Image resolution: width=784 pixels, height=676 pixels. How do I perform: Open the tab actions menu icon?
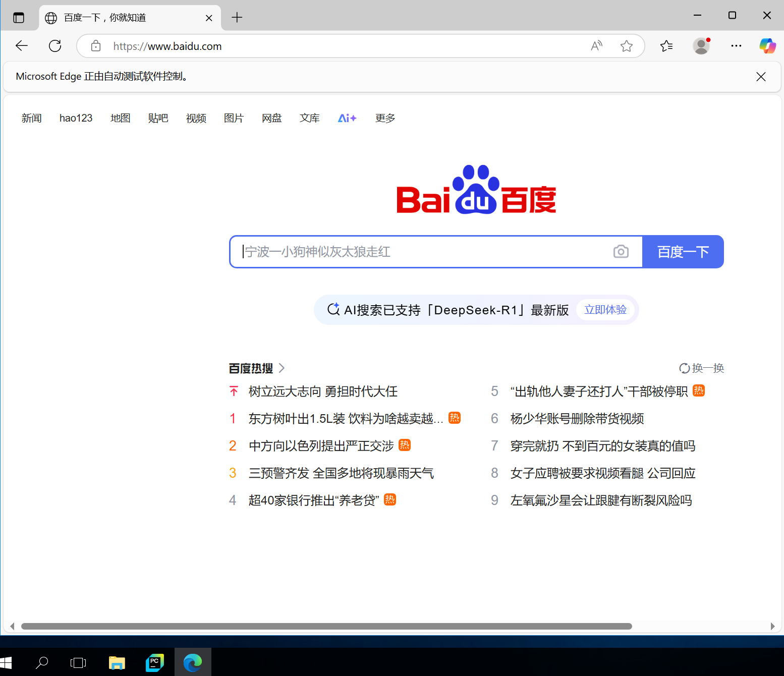pyautogui.click(x=19, y=18)
